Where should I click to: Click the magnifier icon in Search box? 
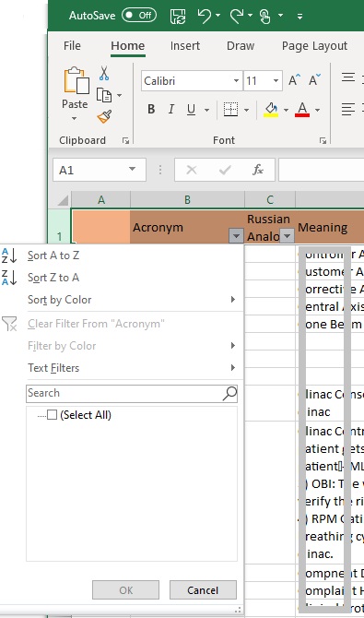[x=229, y=393]
